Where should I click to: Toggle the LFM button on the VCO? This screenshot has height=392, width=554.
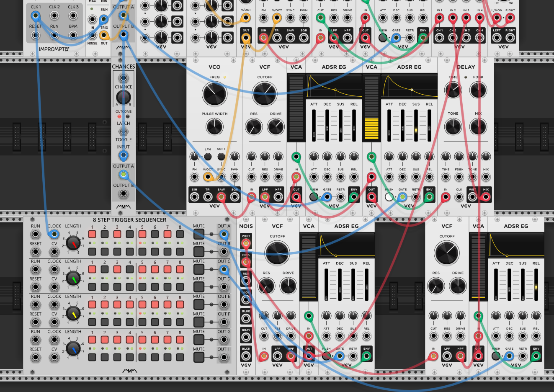(x=208, y=157)
